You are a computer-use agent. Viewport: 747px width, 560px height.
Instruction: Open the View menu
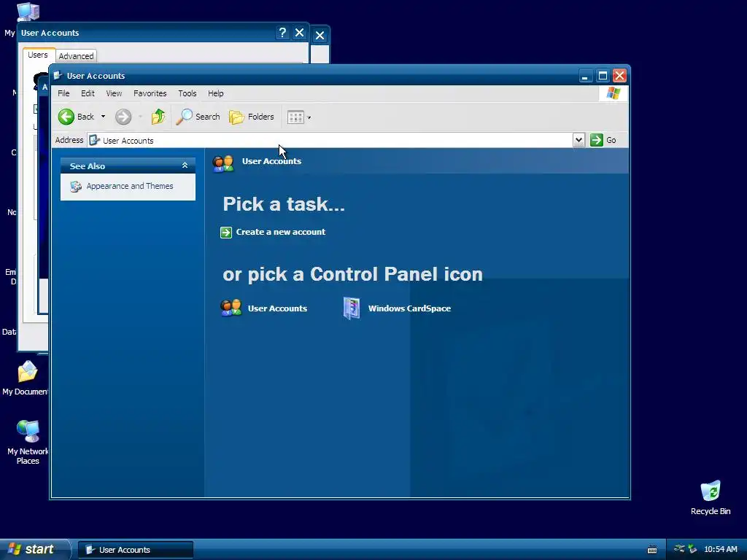114,93
